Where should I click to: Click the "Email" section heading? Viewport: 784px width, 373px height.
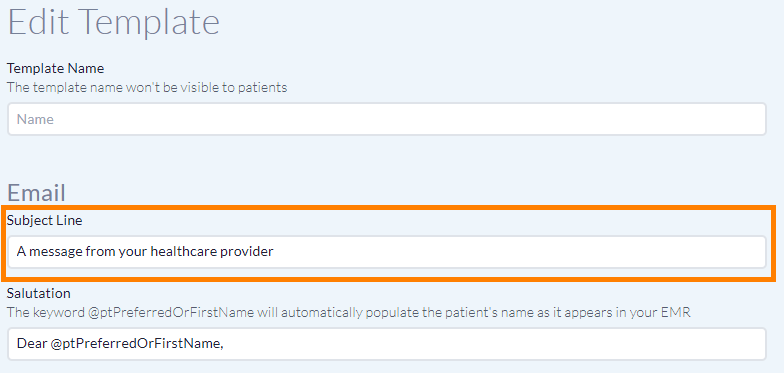[36, 193]
